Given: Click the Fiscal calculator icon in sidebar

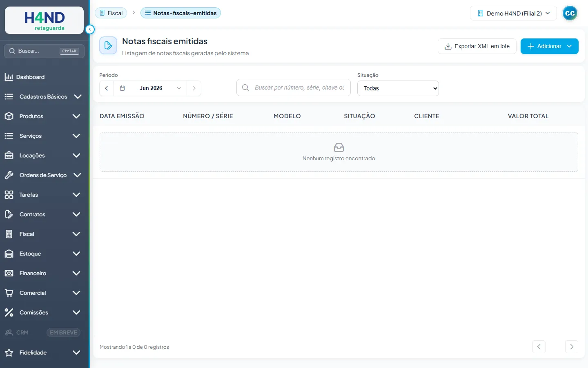Looking at the screenshot, I should (x=9, y=234).
